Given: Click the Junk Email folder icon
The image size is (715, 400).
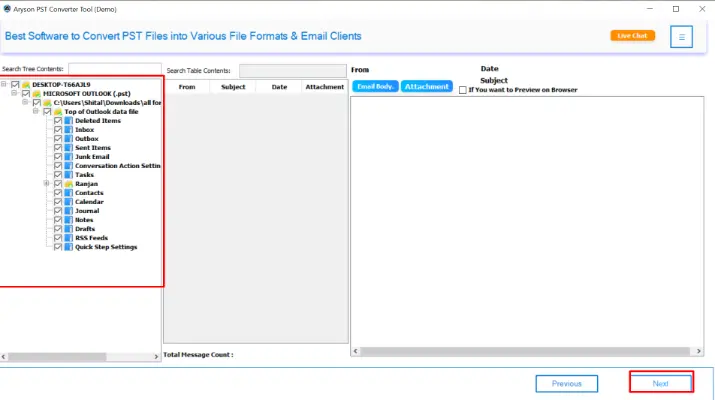Looking at the screenshot, I should [69, 157].
